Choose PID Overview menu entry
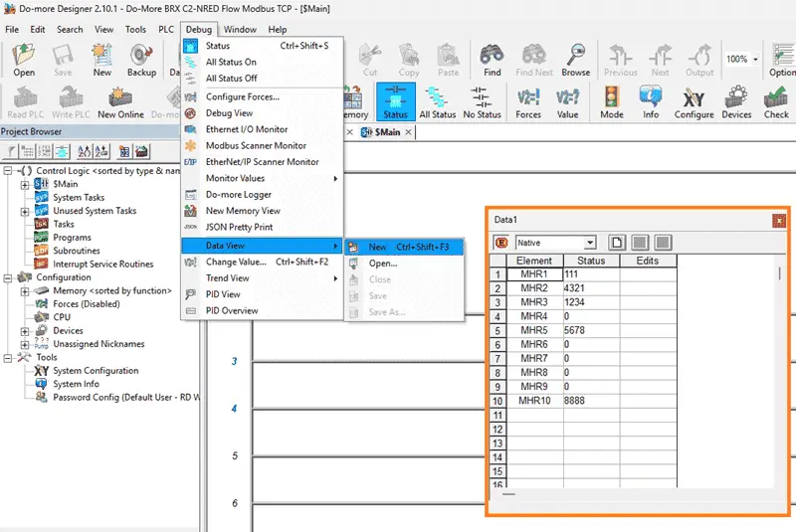Image resolution: width=796 pixels, height=532 pixels. pyautogui.click(x=262, y=310)
